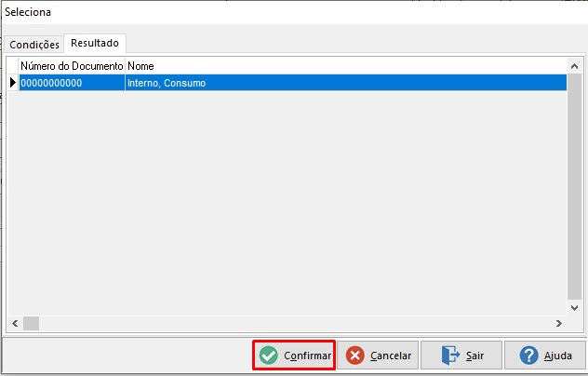Open Ajuda help button

[x=545, y=355]
